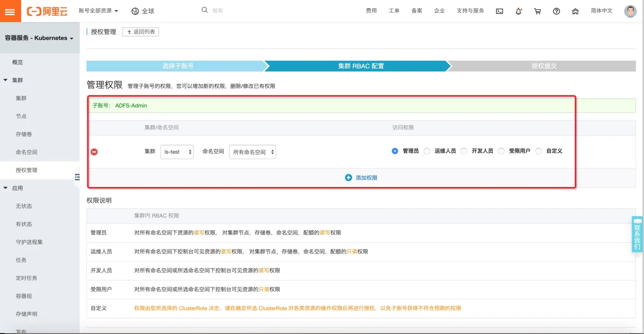The width and height of the screenshot is (644, 334).
Task: Open the 集群 ls-test dropdown
Action: coord(177,152)
